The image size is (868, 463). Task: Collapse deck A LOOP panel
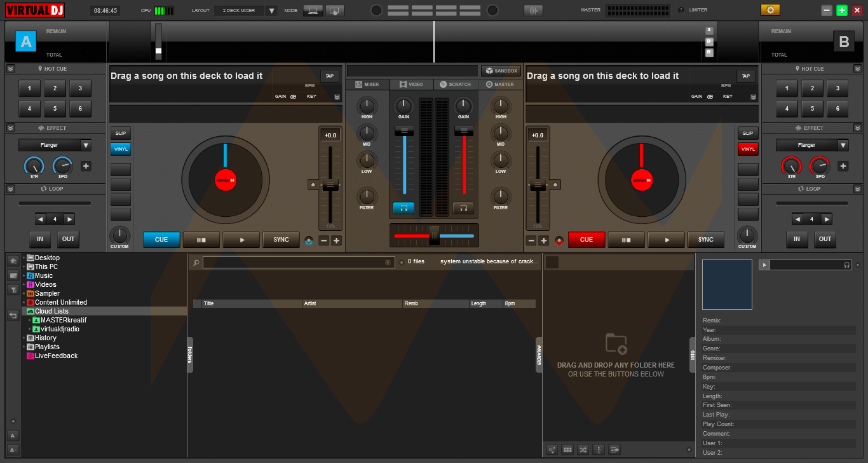pos(11,189)
